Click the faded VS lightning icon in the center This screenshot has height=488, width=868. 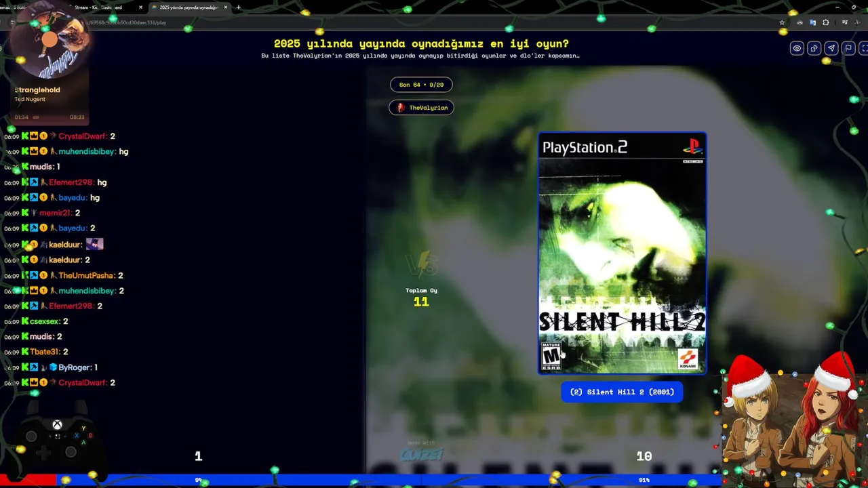pyautogui.click(x=421, y=264)
